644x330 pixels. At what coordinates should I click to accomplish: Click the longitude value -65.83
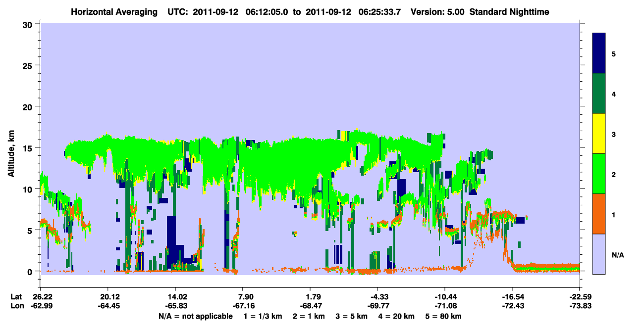tap(175, 306)
